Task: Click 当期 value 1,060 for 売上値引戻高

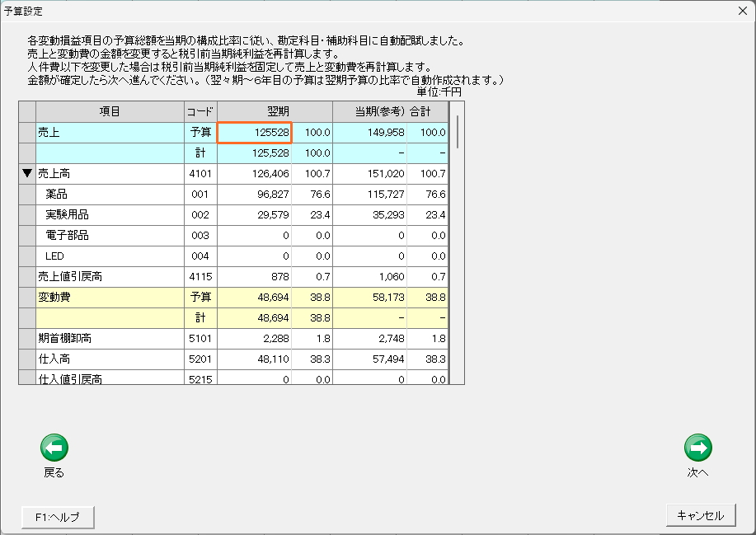Action: pos(370,277)
